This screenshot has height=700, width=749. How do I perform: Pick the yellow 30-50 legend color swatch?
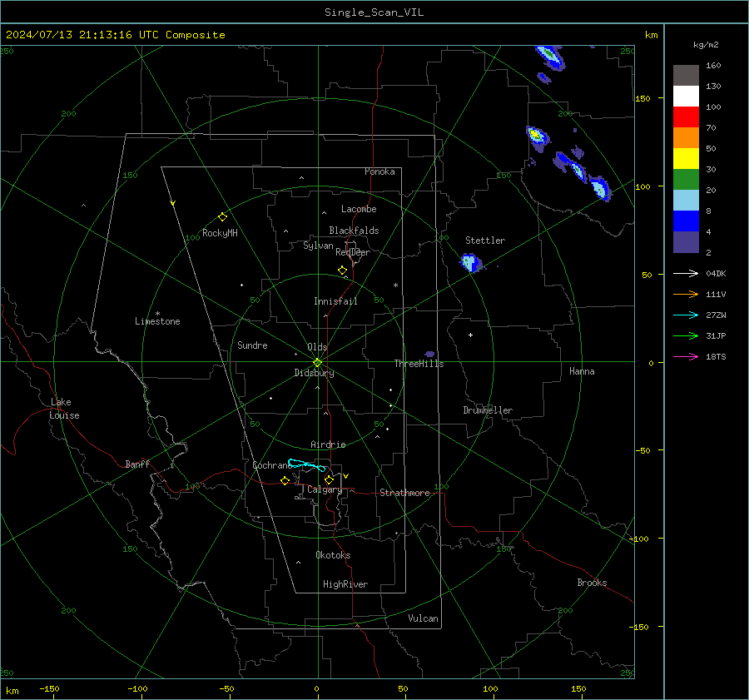pos(686,159)
